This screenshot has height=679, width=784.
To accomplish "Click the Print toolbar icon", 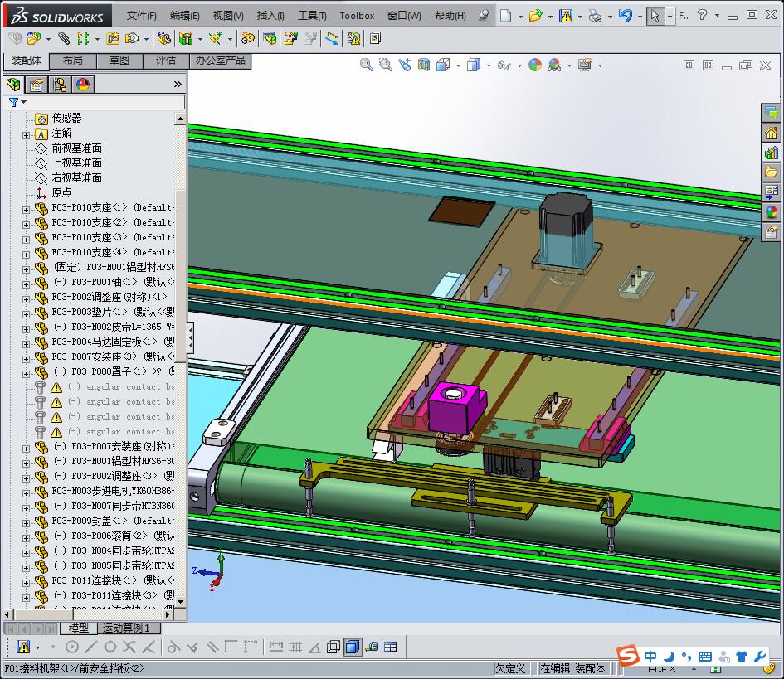I will pyautogui.click(x=595, y=16).
